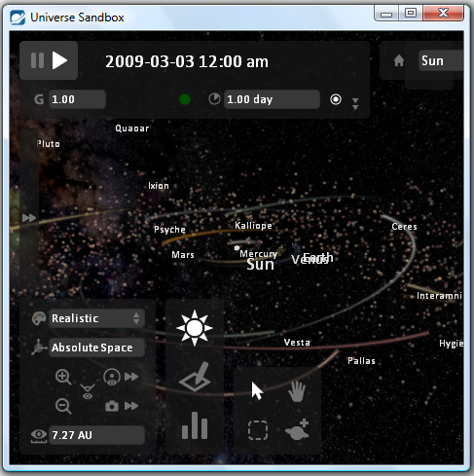The width and height of the screenshot is (474, 476).
Task: Expand options next to follow-body icon
Action: coord(131,377)
